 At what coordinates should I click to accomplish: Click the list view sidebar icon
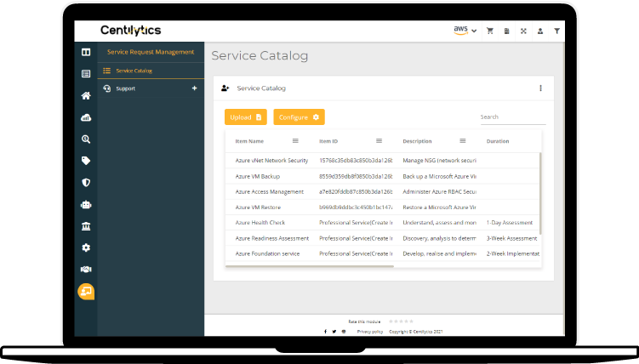(x=86, y=74)
